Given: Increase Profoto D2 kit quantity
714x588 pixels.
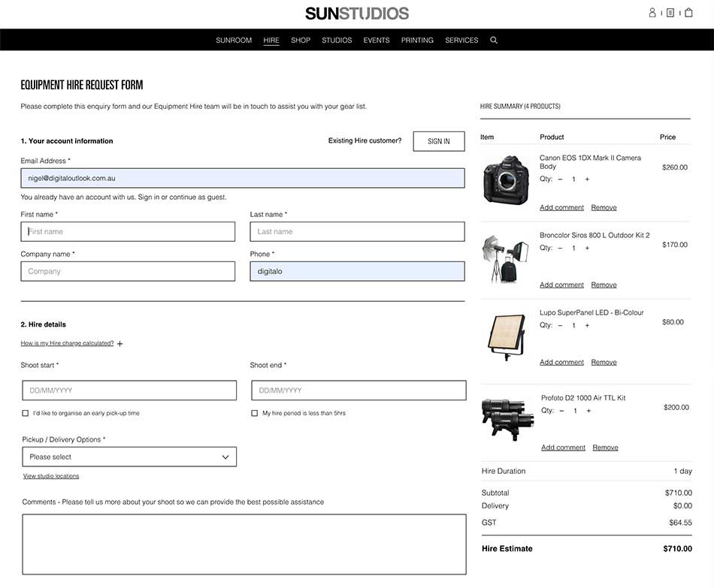Looking at the screenshot, I should coord(588,411).
